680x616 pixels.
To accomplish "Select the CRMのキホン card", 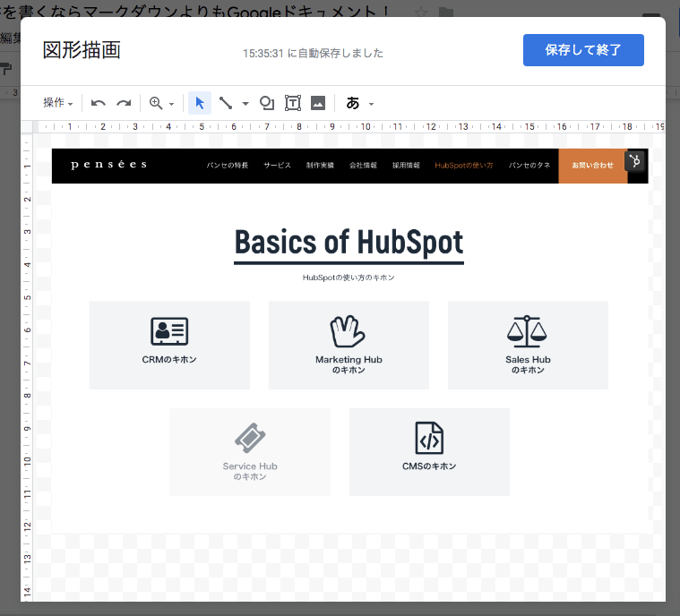I will tap(169, 345).
